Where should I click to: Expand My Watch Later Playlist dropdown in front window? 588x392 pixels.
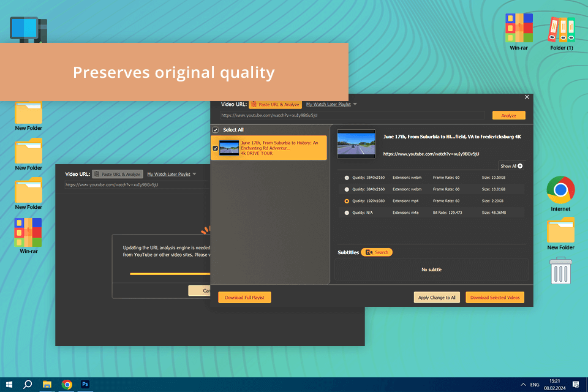355,104
